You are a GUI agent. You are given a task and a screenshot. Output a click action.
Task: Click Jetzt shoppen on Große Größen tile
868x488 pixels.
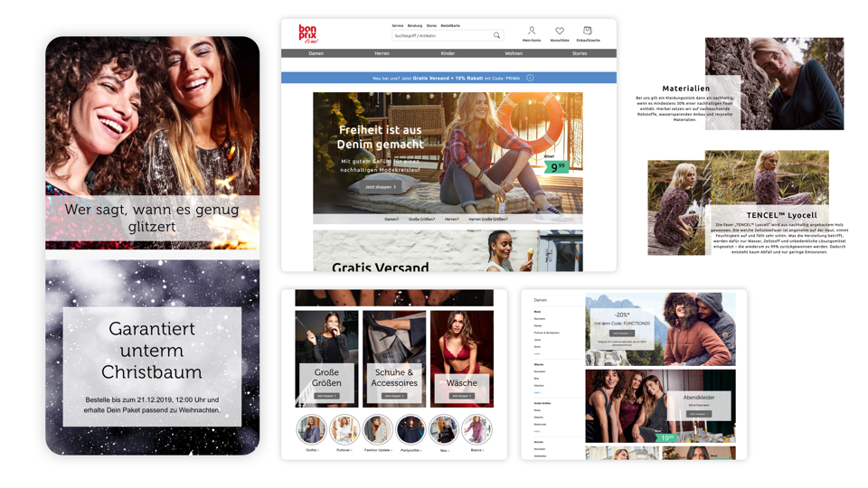click(x=326, y=396)
